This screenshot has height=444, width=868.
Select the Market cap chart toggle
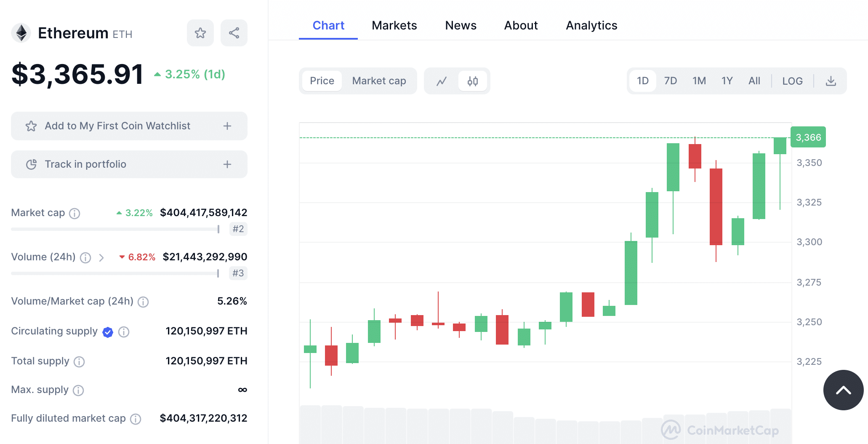379,81
